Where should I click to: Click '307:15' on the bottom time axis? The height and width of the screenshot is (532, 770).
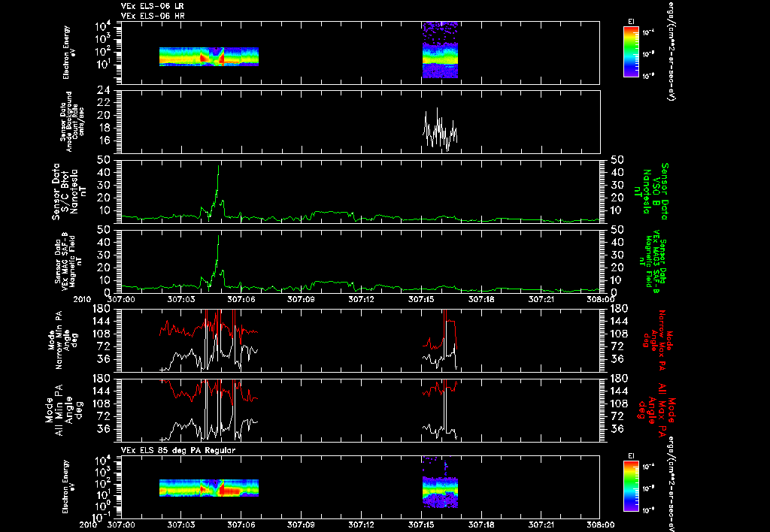[x=421, y=524]
